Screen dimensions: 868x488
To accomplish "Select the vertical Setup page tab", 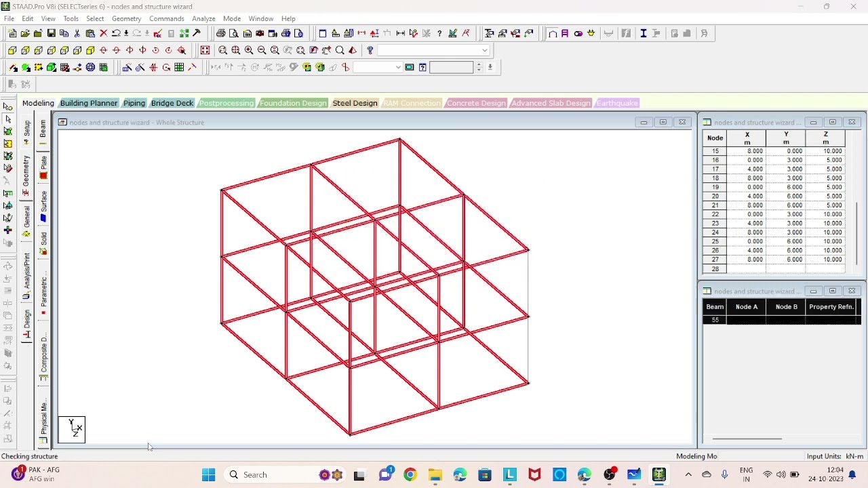I will point(26,133).
